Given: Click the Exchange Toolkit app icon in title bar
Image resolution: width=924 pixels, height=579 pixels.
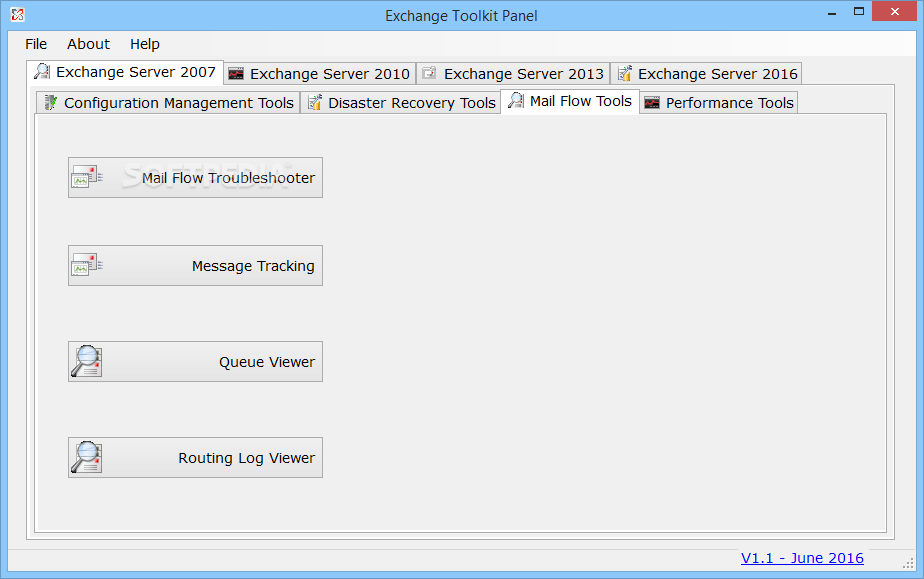Looking at the screenshot, I should coord(17,15).
